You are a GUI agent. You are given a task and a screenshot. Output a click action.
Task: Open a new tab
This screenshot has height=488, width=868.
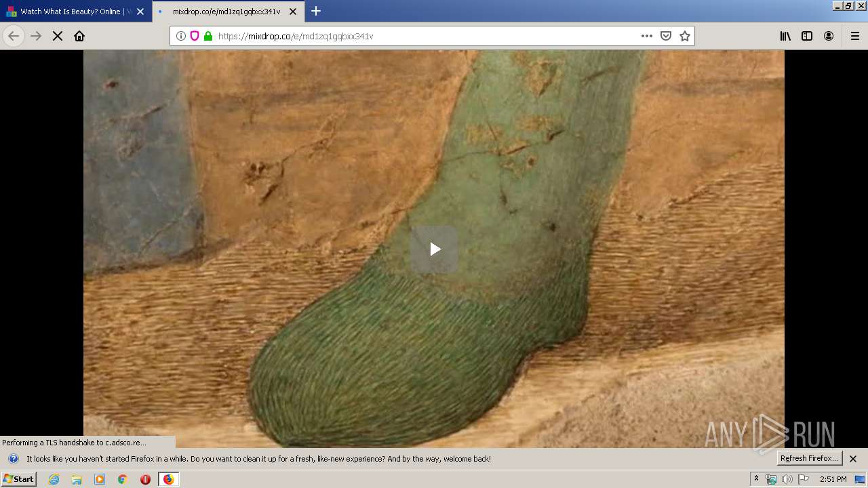[x=316, y=12]
